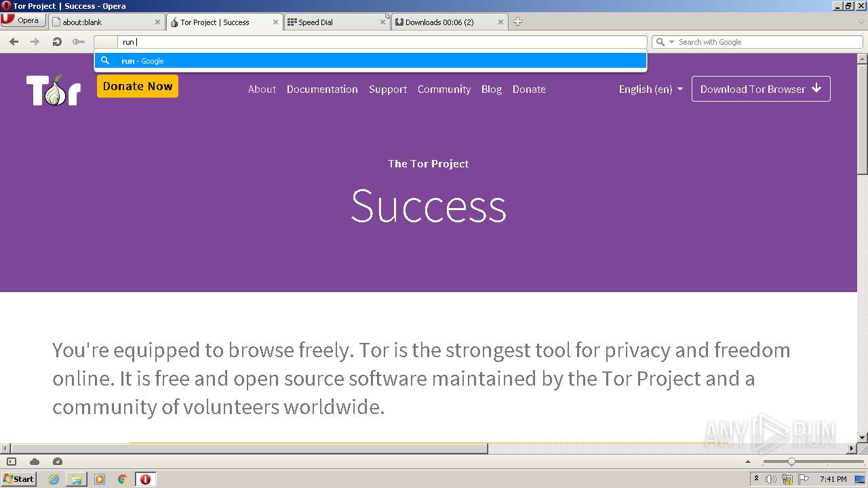Open Windows Media Player from taskbar

[100, 479]
